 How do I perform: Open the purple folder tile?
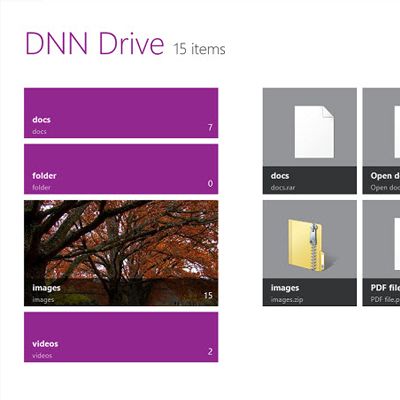click(121, 169)
